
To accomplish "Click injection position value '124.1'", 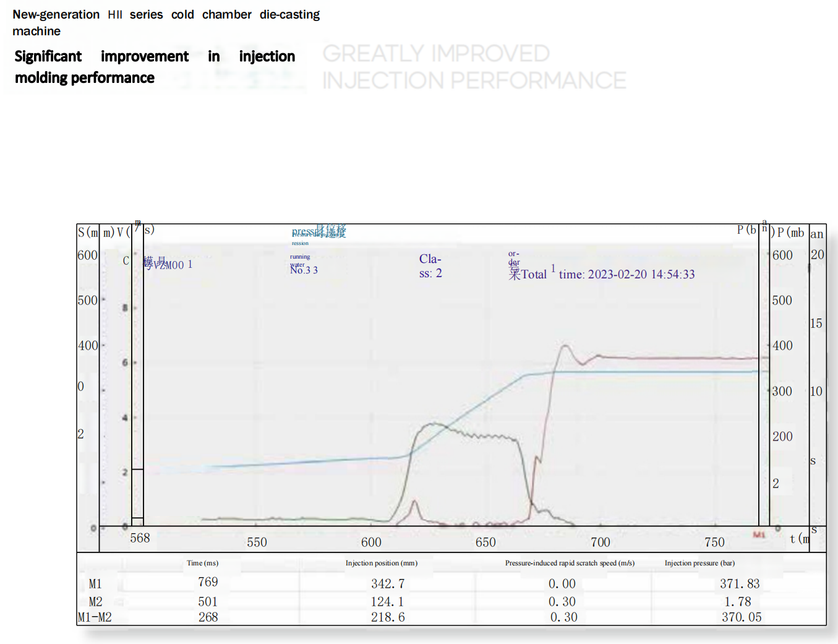I will point(388,601).
